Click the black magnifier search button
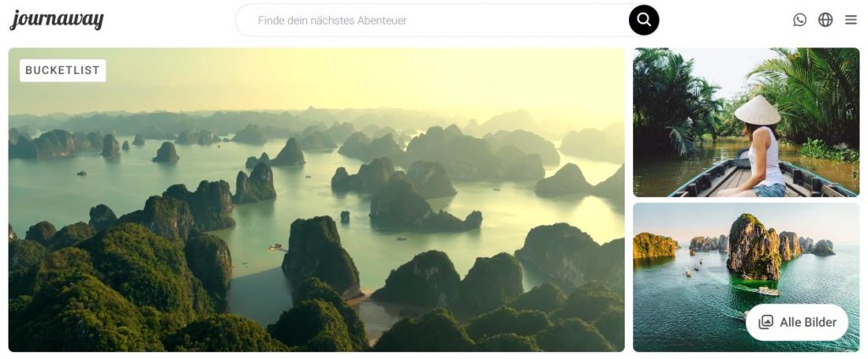868x359 pixels. [x=644, y=20]
